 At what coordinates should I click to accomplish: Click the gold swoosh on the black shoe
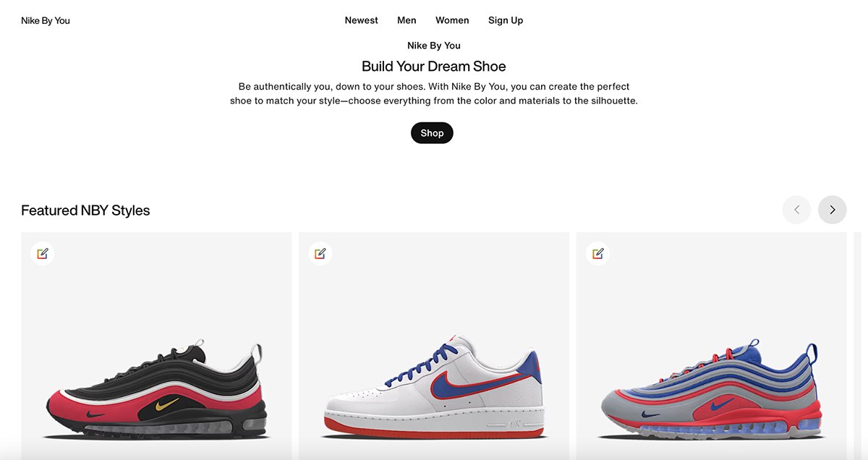(x=164, y=399)
